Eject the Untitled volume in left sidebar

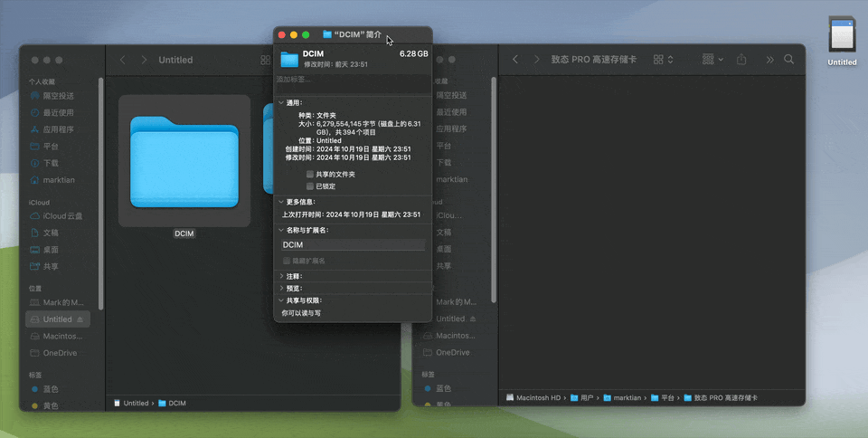coord(80,319)
